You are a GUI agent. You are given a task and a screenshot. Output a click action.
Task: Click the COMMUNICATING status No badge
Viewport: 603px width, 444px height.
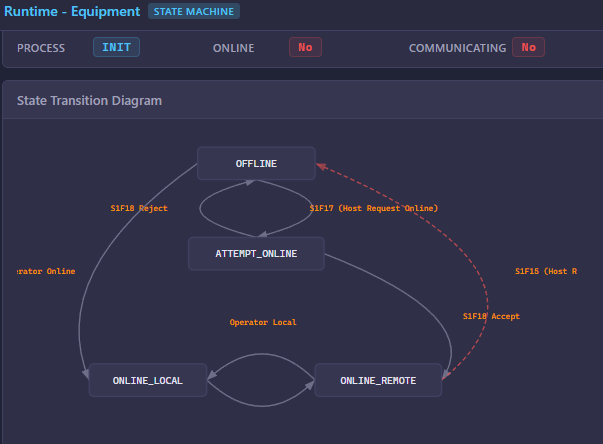click(x=528, y=47)
